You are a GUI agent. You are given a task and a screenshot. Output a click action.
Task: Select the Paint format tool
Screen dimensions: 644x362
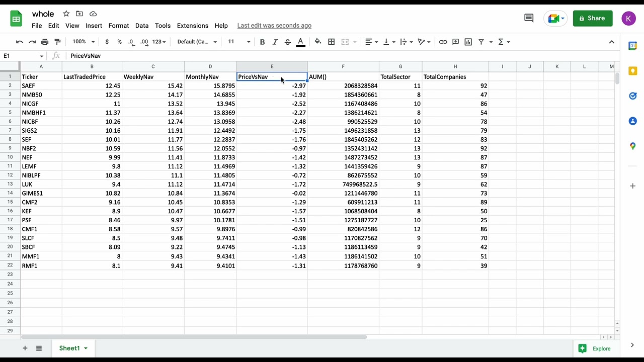(x=57, y=42)
